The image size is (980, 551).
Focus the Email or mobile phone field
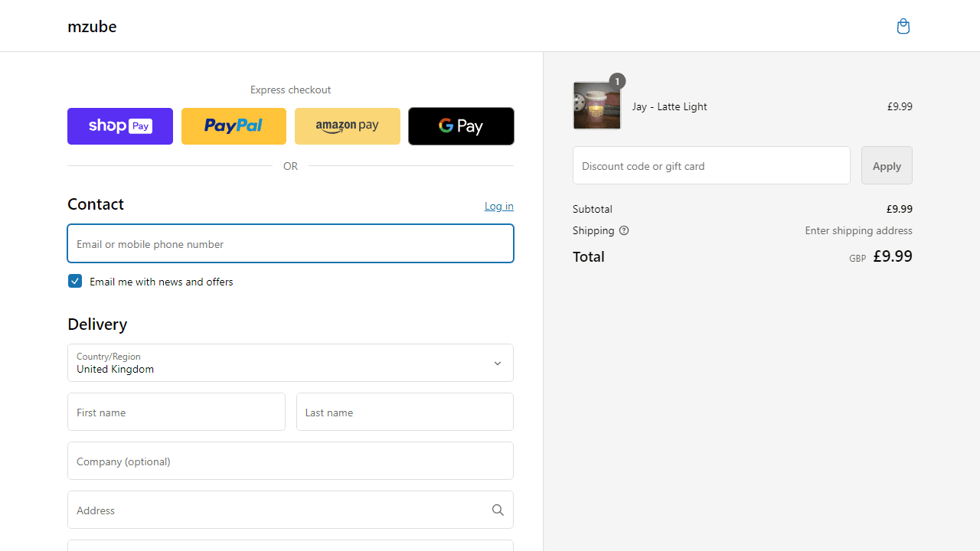click(290, 243)
